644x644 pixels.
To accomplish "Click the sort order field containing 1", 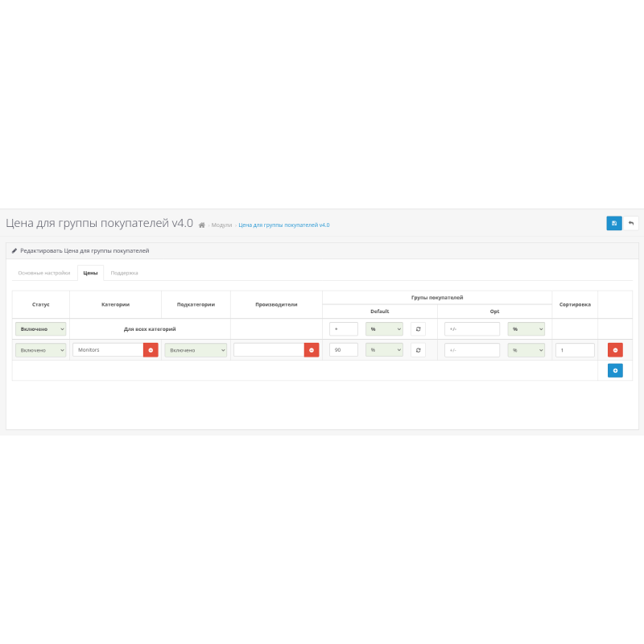I will coord(575,350).
